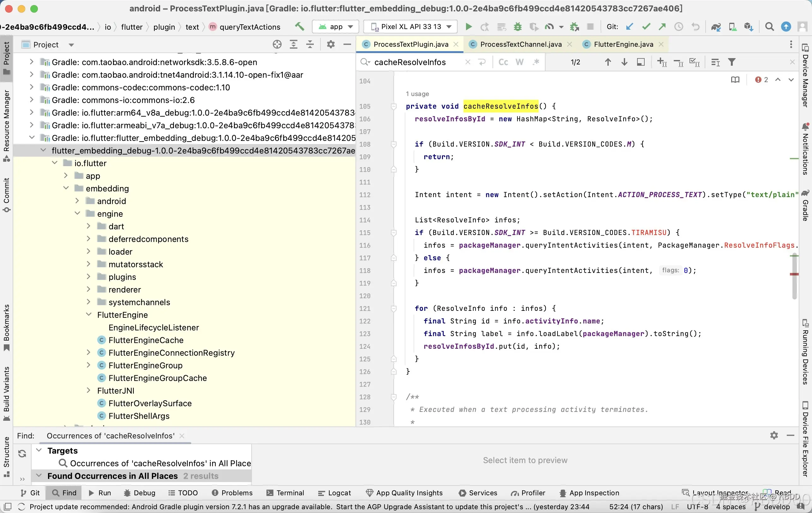Expand the plugins folder in project tree
The height and width of the screenshot is (513, 812).
[x=88, y=277]
